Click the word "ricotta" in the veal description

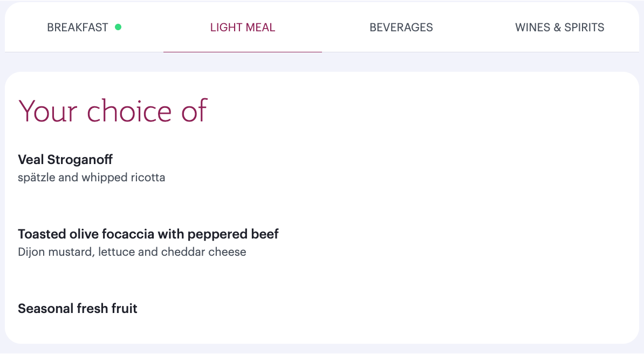pyautogui.click(x=148, y=178)
